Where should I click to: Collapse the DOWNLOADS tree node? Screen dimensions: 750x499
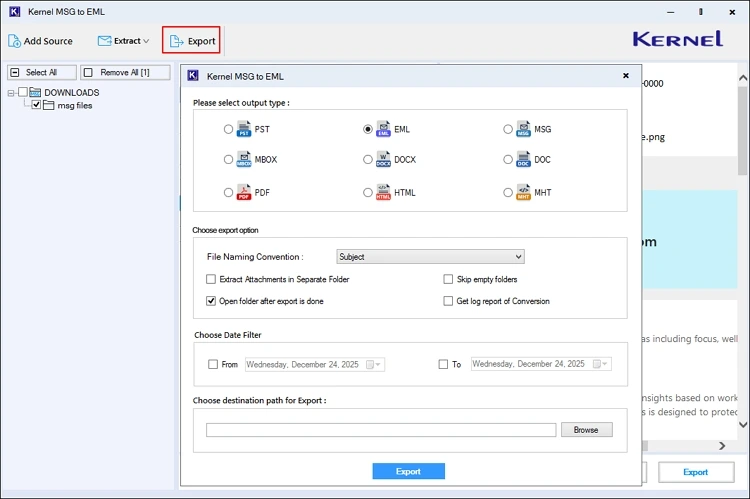coord(11,93)
